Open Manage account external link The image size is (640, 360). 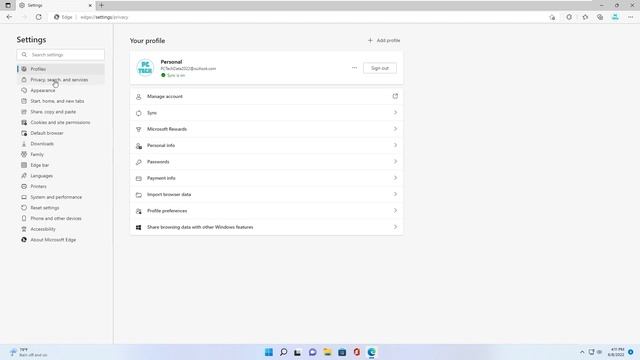395,96
